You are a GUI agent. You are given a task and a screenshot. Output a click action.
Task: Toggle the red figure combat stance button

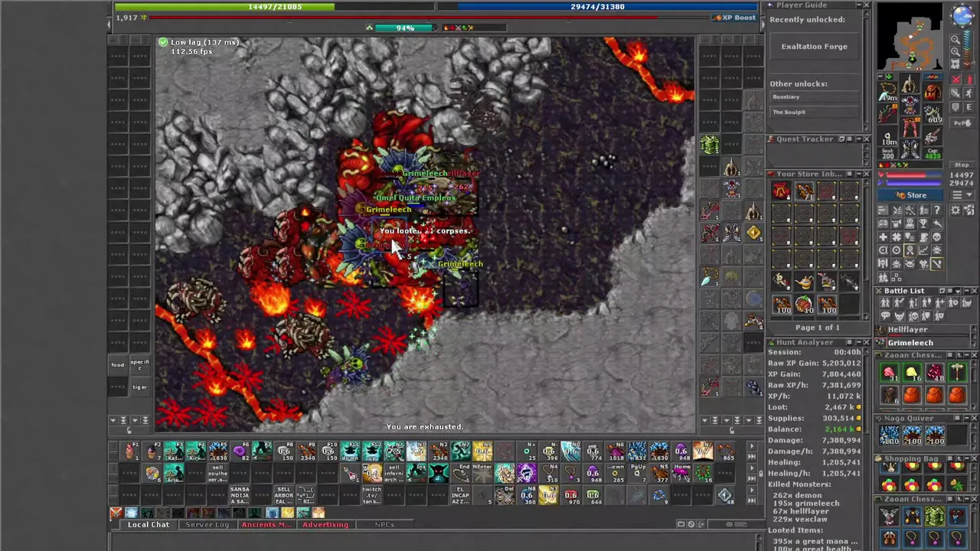pyautogui.click(x=969, y=79)
